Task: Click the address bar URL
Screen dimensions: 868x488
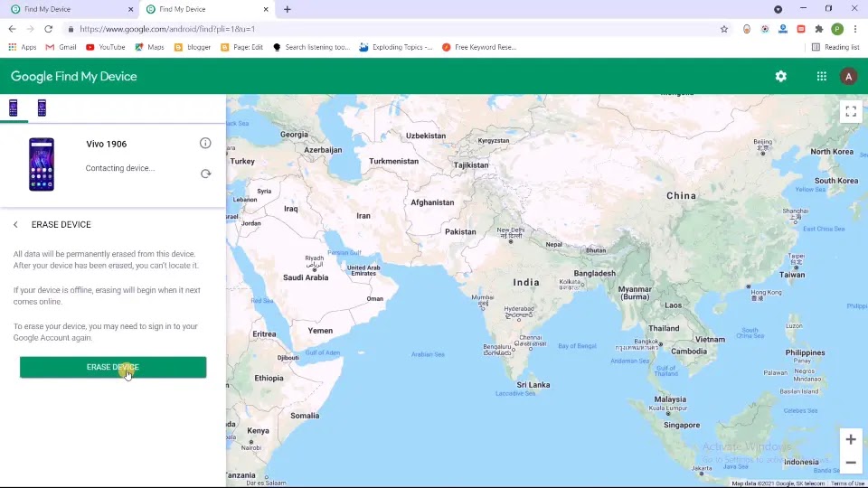Action: coord(167,29)
